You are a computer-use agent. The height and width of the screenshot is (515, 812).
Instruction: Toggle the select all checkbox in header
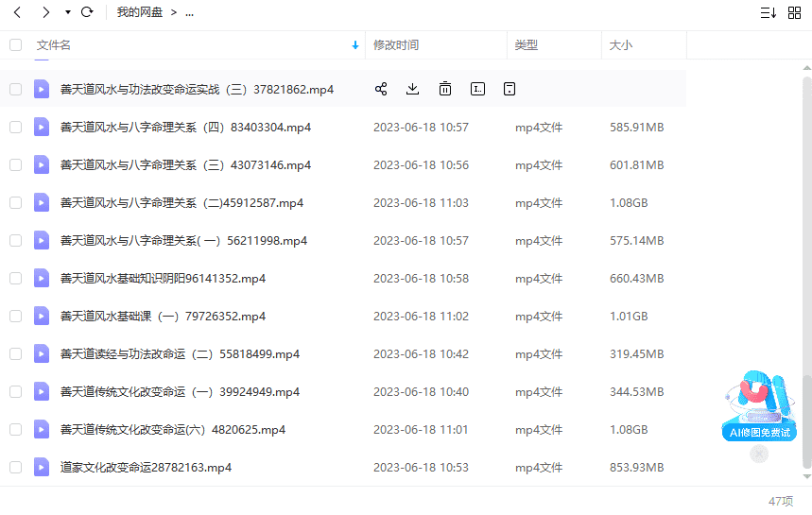15,44
